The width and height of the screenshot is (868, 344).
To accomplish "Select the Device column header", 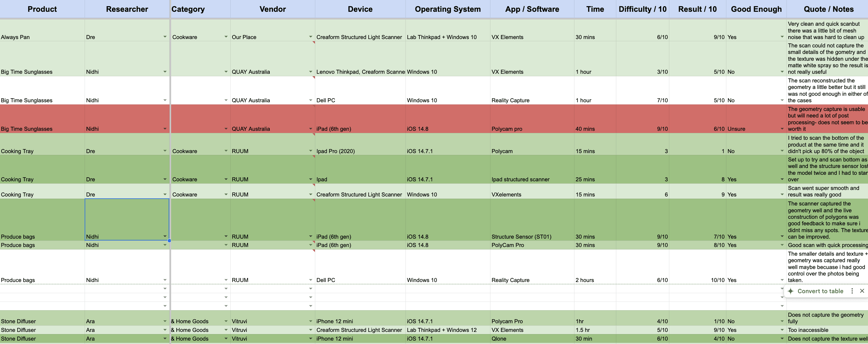I will (360, 9).
